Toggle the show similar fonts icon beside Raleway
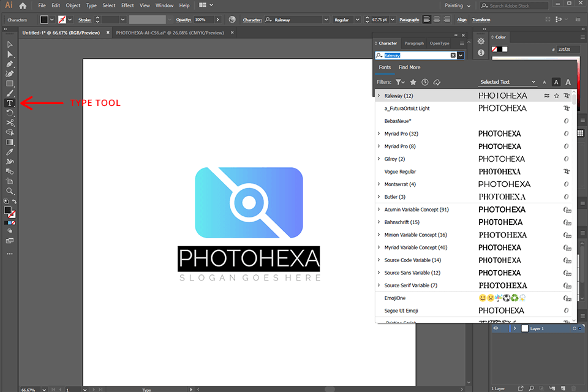Viewport: 588px width, 392px height. tap(547, 96)
